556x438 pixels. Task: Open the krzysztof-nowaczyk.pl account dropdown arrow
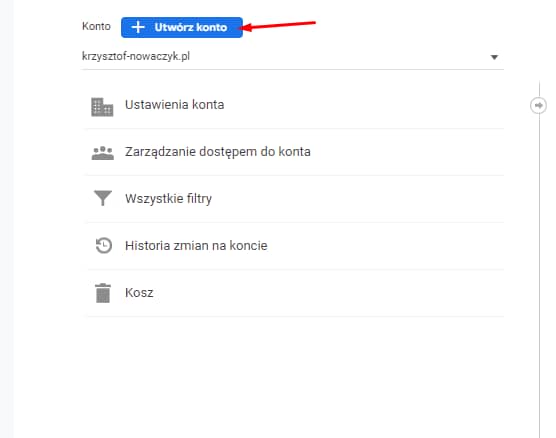click(494, 57)
